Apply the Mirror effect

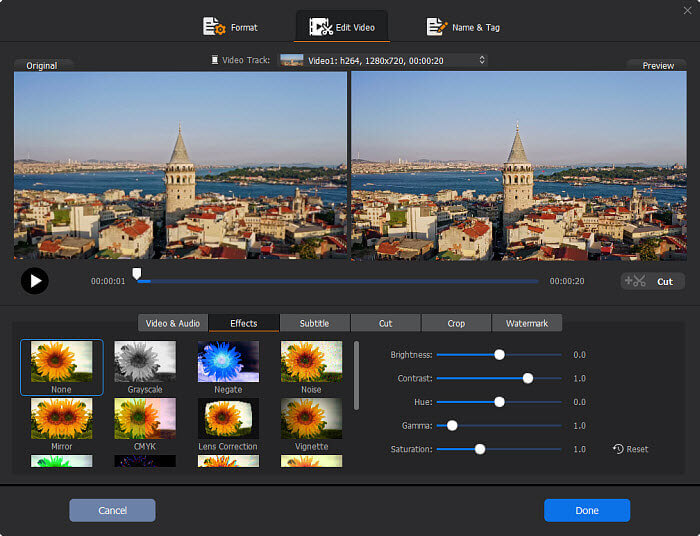62,424
